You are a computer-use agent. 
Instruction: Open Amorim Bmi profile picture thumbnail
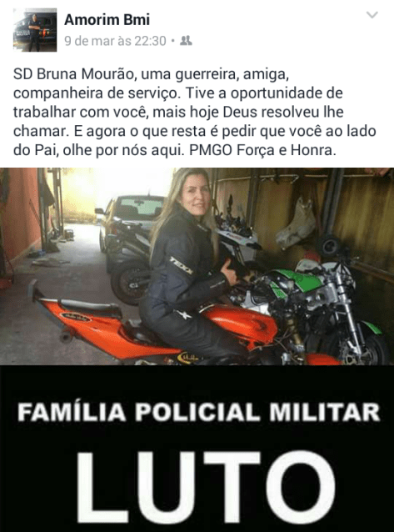click(35, 31)
